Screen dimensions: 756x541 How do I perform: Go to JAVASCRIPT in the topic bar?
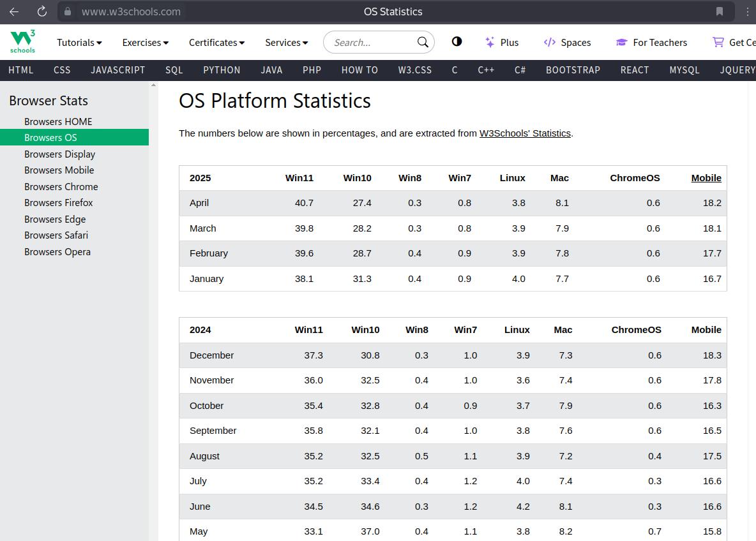(x=117, y=70)
